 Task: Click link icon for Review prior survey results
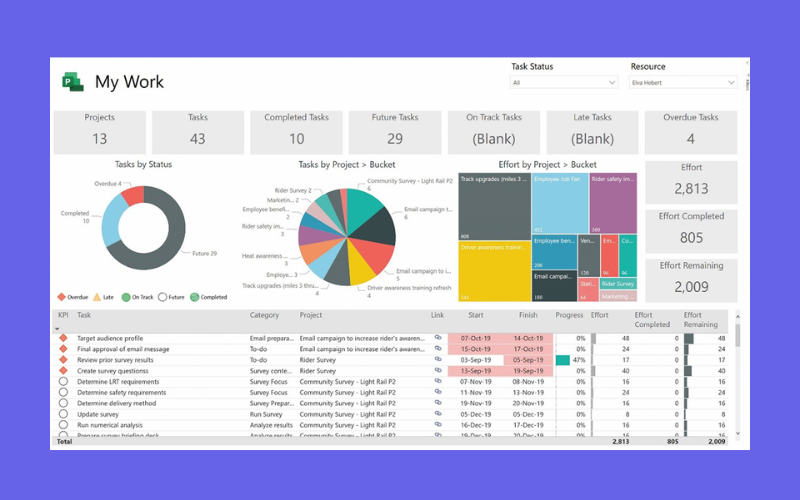(x=438, y=360)
